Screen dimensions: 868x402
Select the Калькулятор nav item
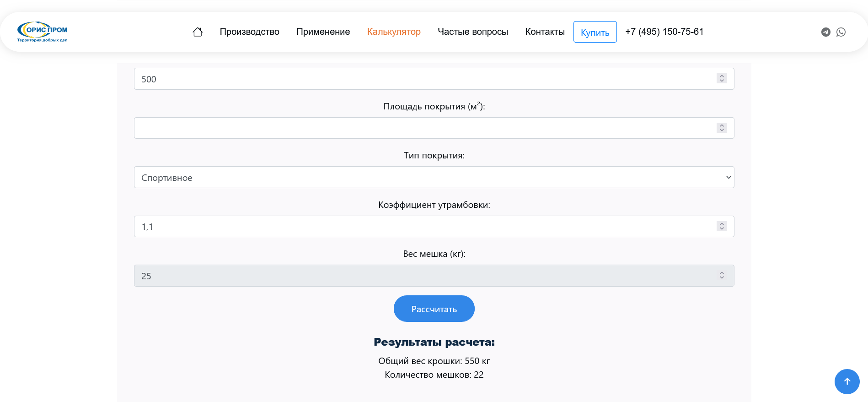click(393, 32)
